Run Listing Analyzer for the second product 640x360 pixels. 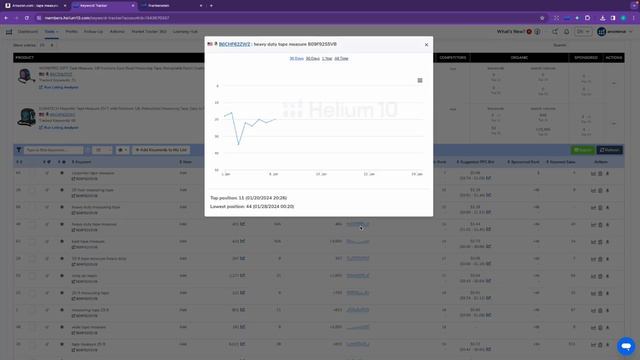pyautogui.click(x=59, y=128)
